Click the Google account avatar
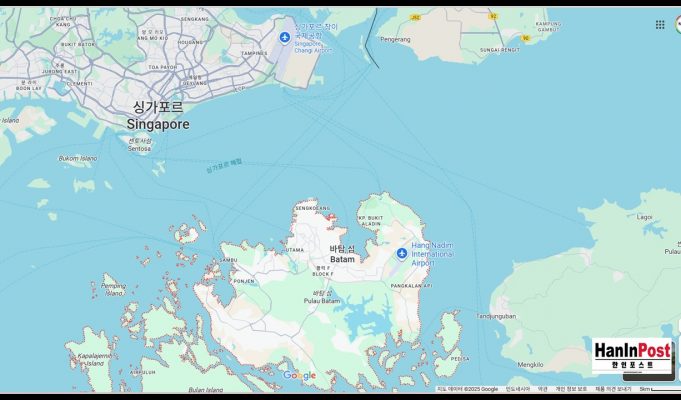 tap(679, 24)
